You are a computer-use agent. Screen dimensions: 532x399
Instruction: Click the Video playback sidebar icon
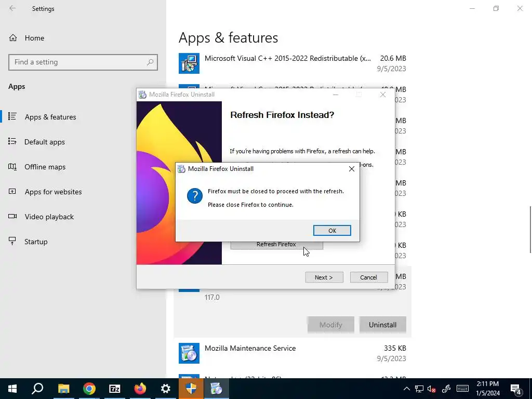tap(12, 216)
